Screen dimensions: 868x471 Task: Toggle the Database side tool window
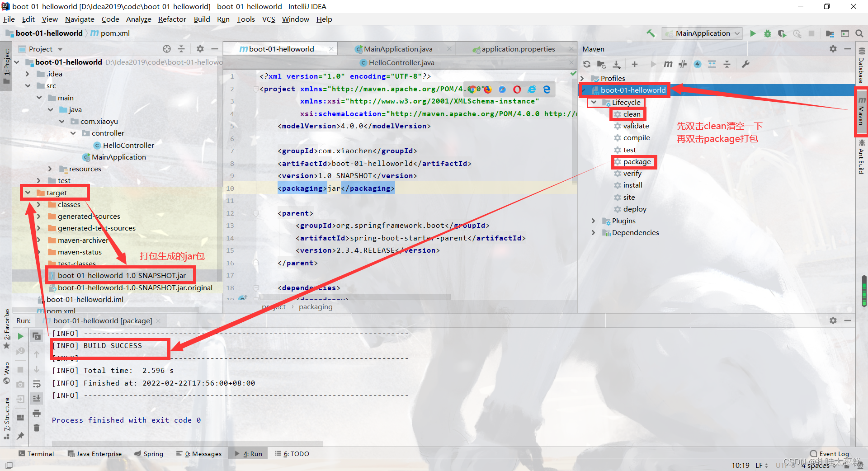tap(862, 65)
